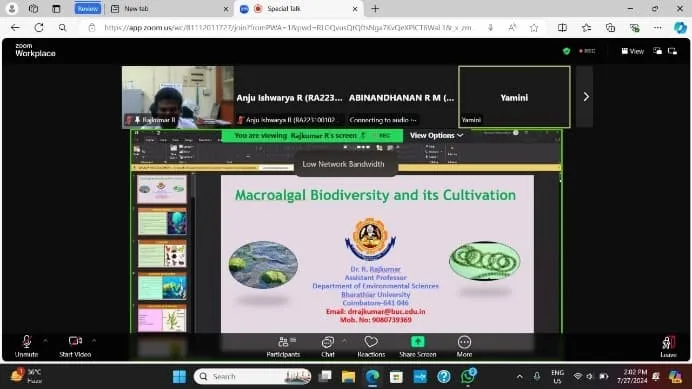692x389 pixels.
Task: Click the fifth slide thumbnail
Action: [x=162, y=318]
